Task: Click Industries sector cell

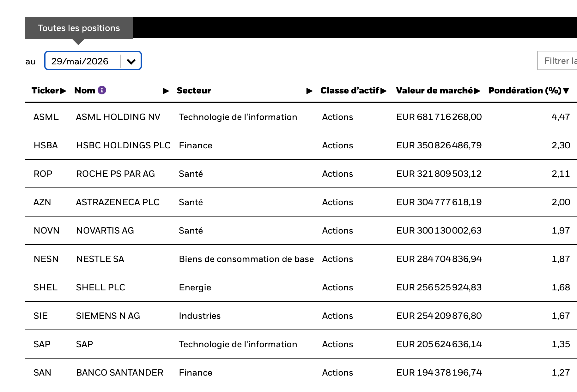Action: pyautogui.click(x=200, y=316)
